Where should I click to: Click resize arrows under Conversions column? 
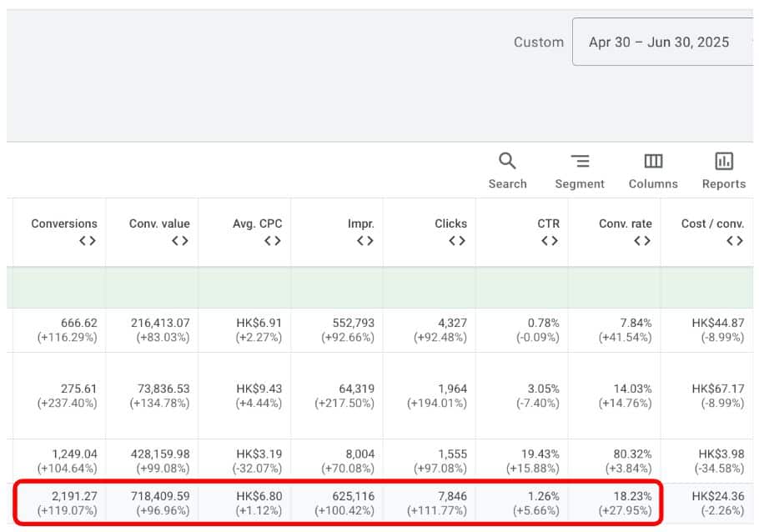[88, 241]
